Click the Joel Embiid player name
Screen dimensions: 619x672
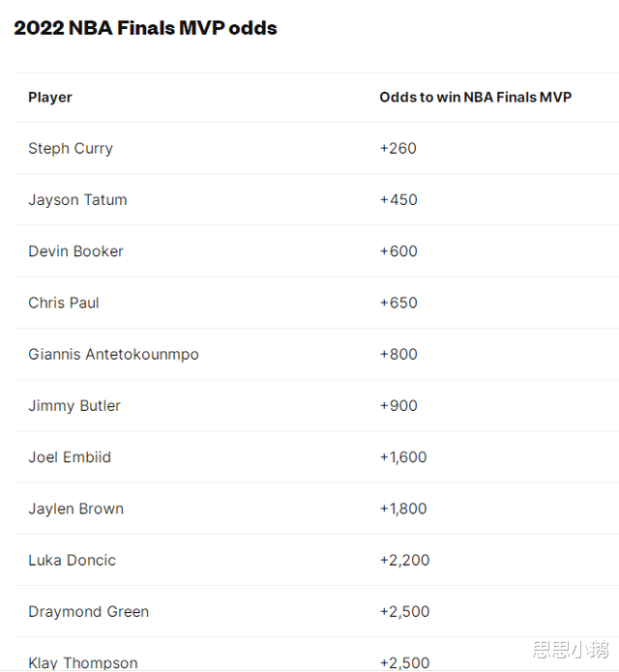pyautogui.click(x=70, y=457)
